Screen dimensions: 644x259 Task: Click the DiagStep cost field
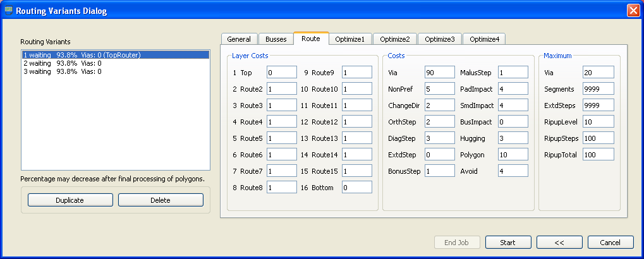[440, 138]
